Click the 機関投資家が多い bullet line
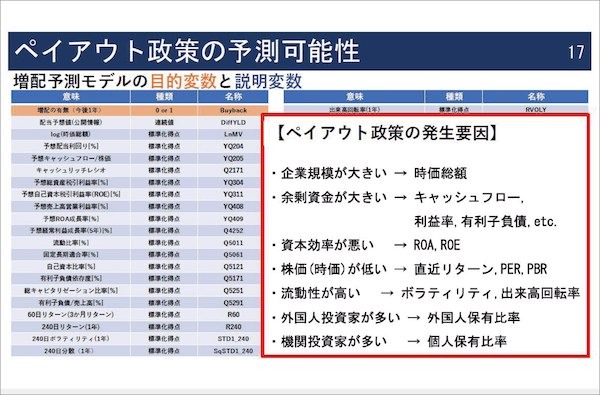 (389, 341)
